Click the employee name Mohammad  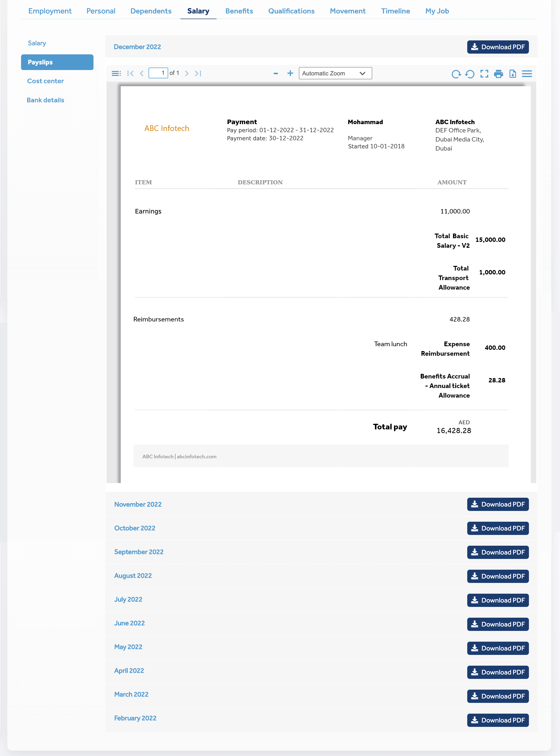click(x=365, y=122)
